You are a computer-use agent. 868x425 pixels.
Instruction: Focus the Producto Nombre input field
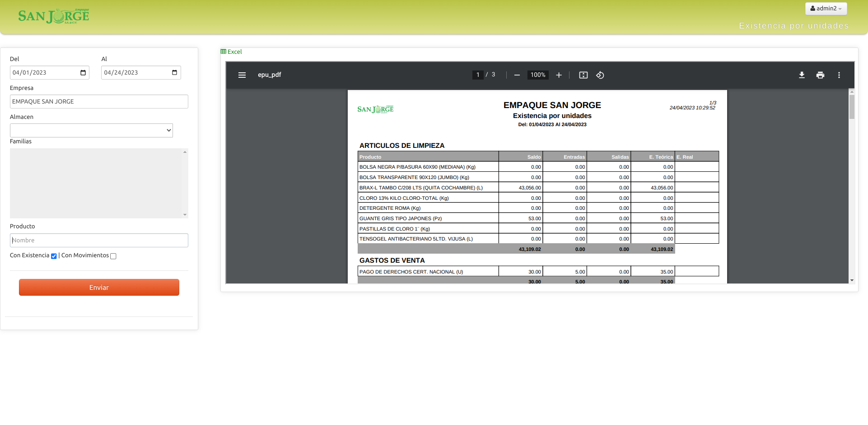pos(99,241)
